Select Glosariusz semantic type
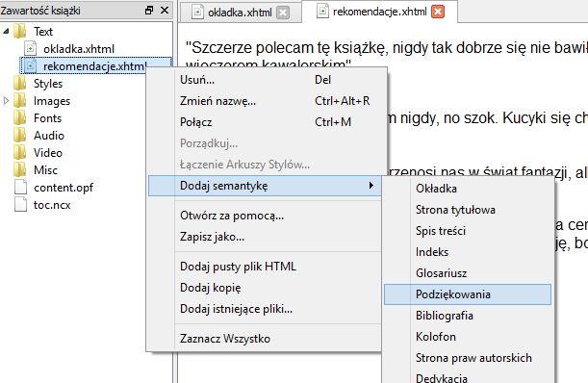Screen dimensions: 588x383 point(468,273)
